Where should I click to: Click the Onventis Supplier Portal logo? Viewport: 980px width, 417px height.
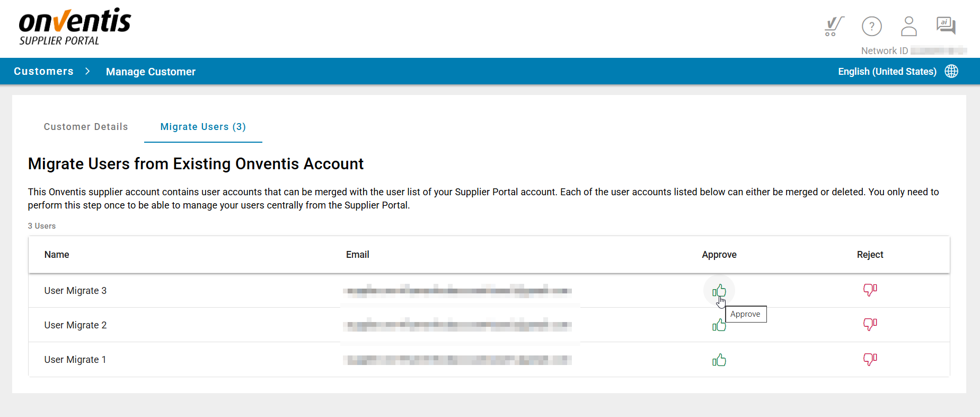75,27
